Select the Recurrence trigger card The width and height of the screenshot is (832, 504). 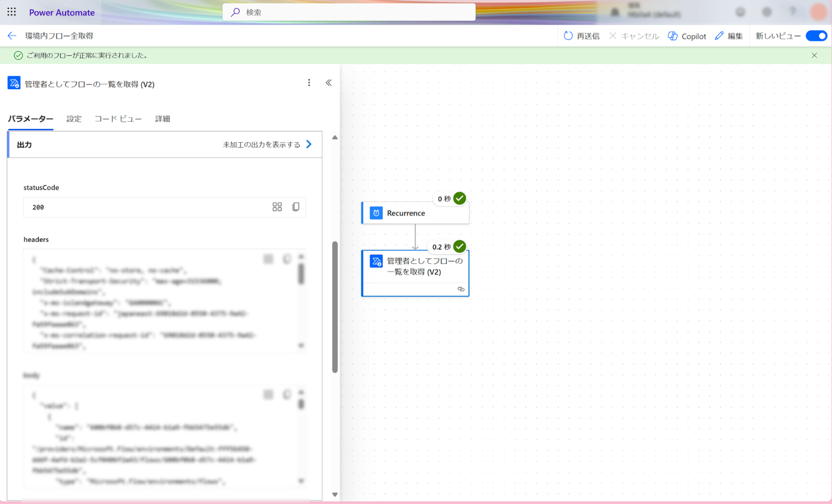tap(415, 213)
